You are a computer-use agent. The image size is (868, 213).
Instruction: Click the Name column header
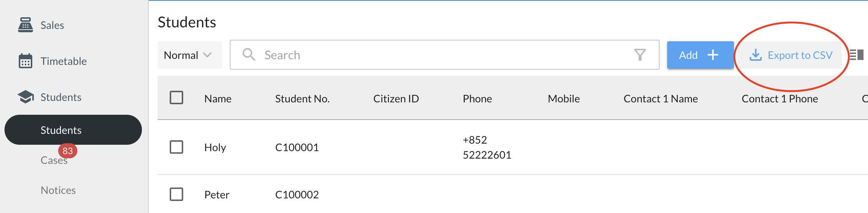(218, 99)
